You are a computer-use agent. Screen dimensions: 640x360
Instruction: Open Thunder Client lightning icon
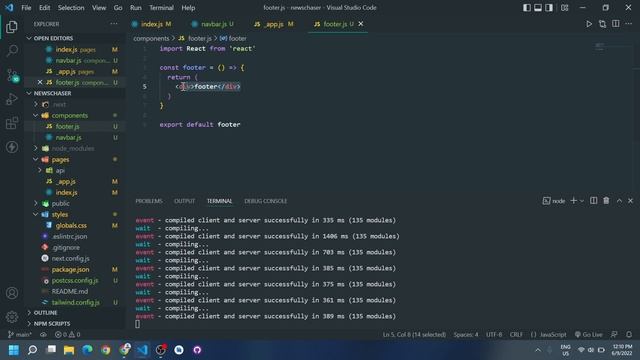[12, 147]
